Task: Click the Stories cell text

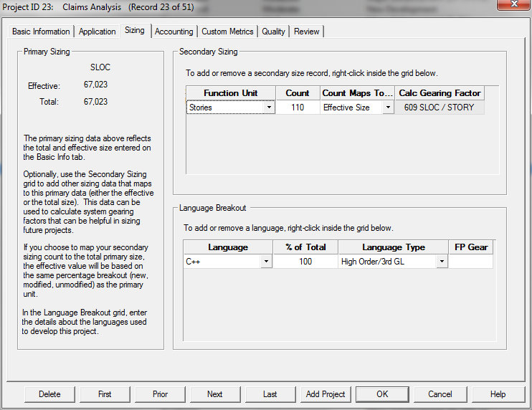Action: pos(201,108)
